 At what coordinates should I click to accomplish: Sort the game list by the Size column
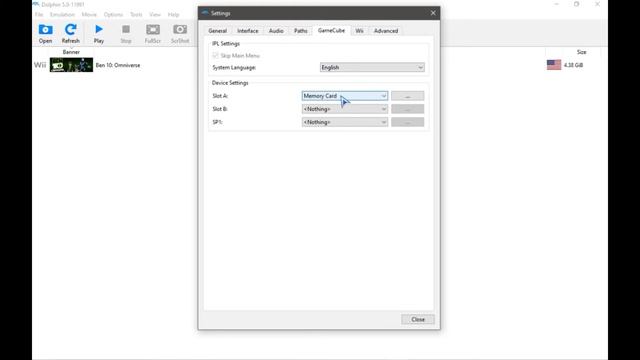pyautogui.click(x=581, y=52)
